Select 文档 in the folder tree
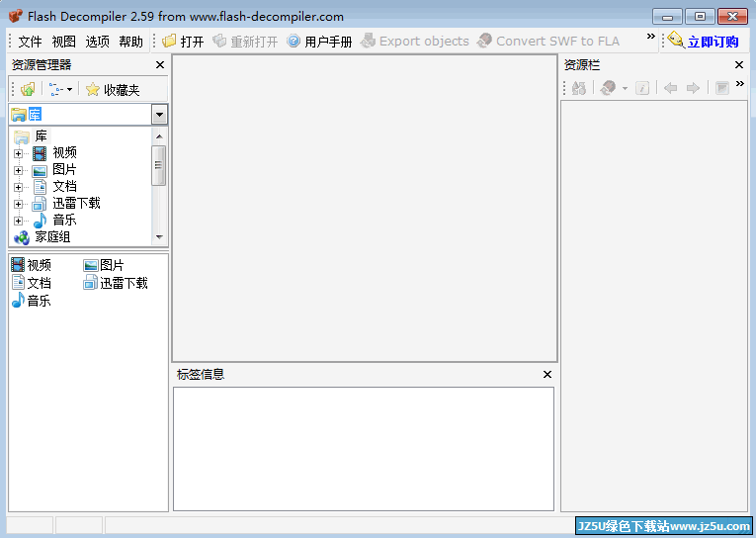Screen dimensions: 756x538 click(64, 187)
